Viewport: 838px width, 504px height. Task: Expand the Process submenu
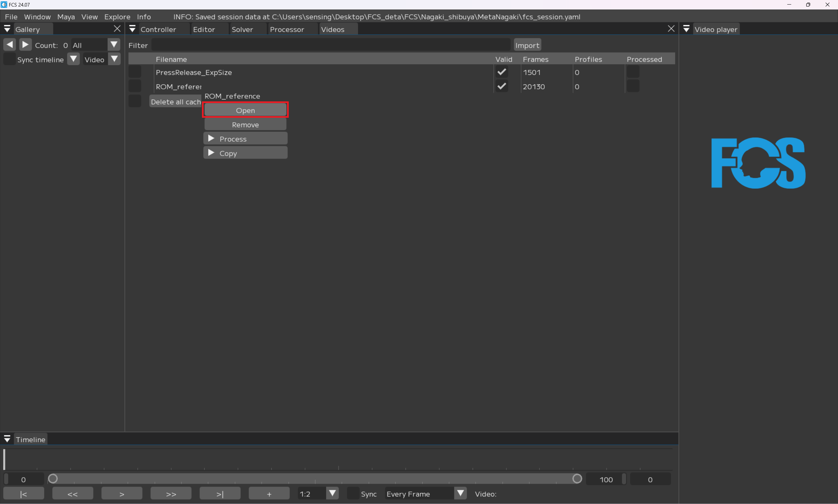(x=246, y=139)
